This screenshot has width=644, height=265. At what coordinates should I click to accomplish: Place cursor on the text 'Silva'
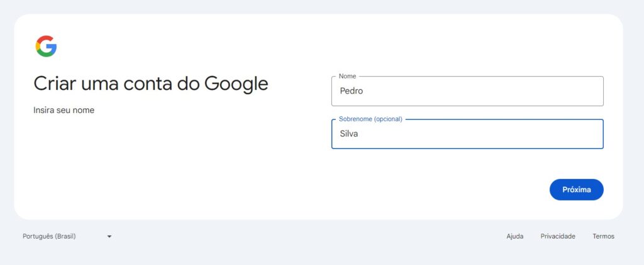348,134
